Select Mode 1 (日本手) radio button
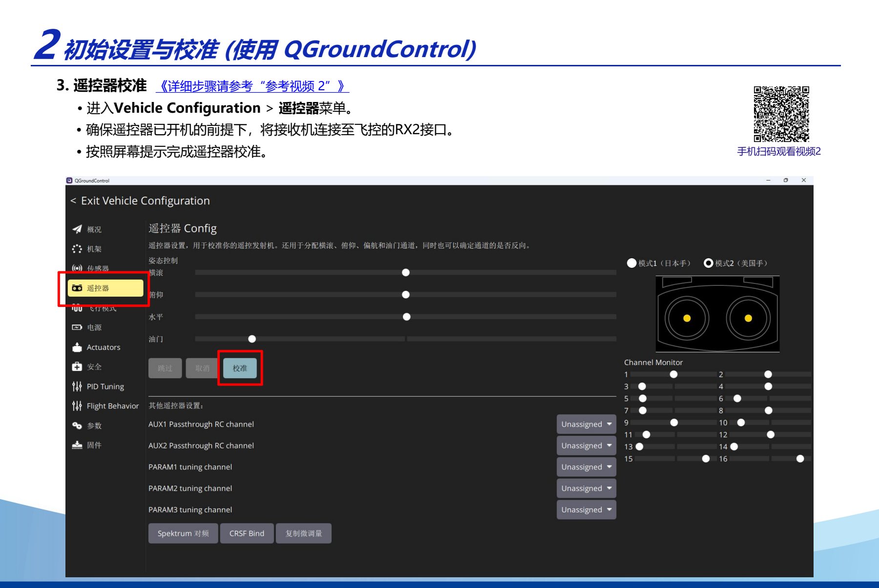This screenshot has height=588, width=879. click(631, 263)
